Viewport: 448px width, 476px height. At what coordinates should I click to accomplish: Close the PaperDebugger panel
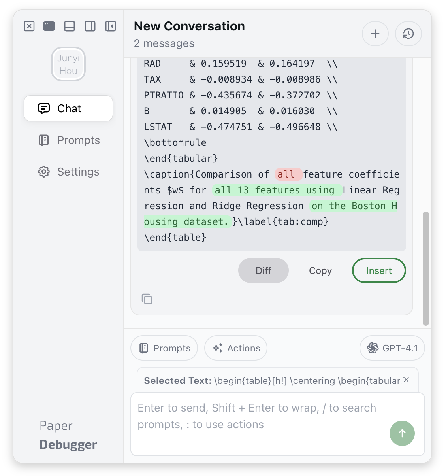point(29,26)
